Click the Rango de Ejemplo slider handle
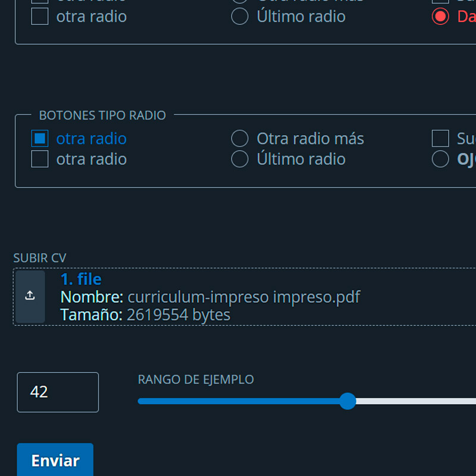The image size is (476, 476). (x=347, y=401)
